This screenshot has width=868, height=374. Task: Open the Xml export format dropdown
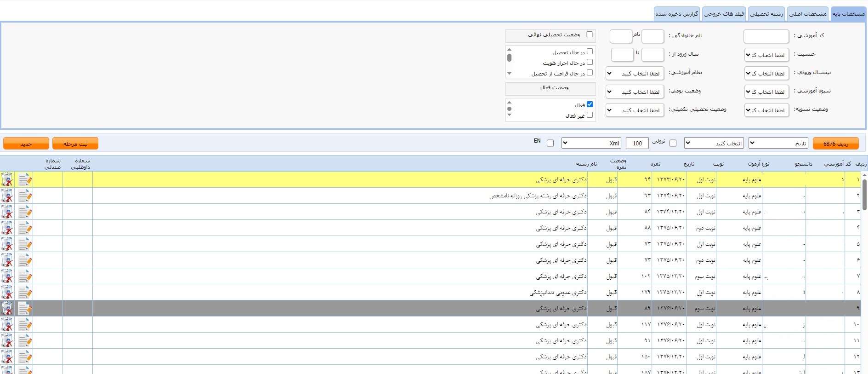click(591, 143)
